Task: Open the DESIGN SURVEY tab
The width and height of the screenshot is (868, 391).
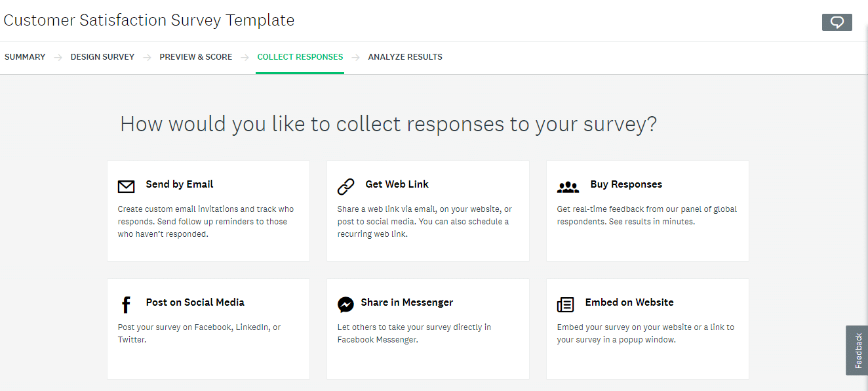Action: (102, 57)
